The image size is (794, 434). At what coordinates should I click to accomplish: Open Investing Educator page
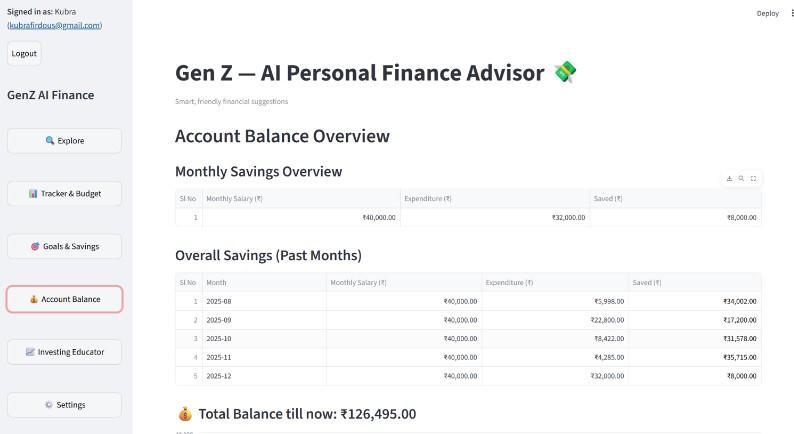(x=64, y=352)
